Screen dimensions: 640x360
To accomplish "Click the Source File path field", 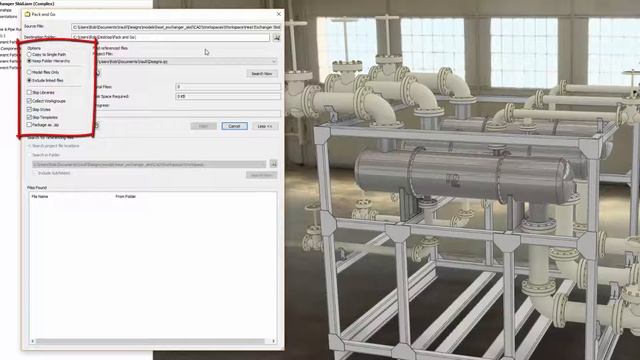I will click(176, 27).
